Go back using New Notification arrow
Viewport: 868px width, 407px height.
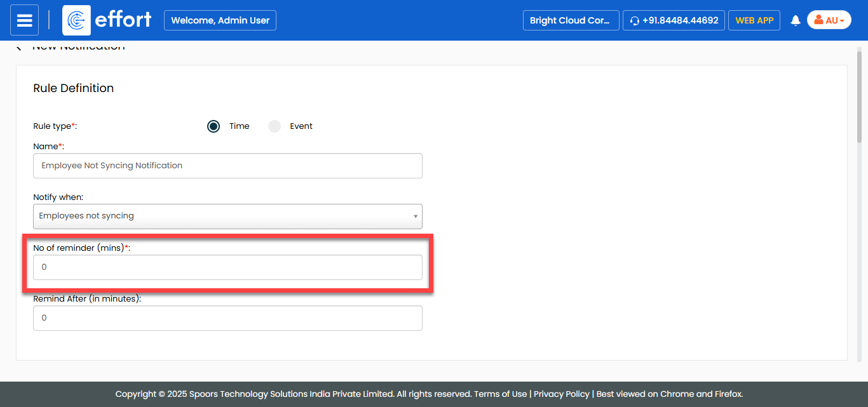click(19, 47)
